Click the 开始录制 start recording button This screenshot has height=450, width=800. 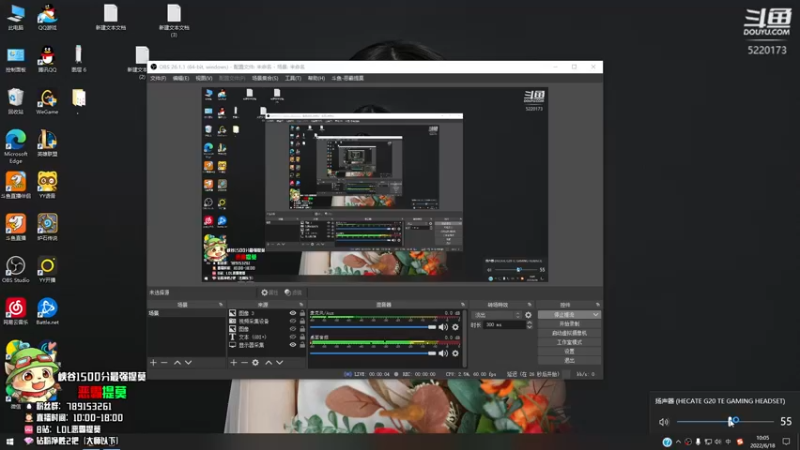pyautogui.click(x=569, y=324)
